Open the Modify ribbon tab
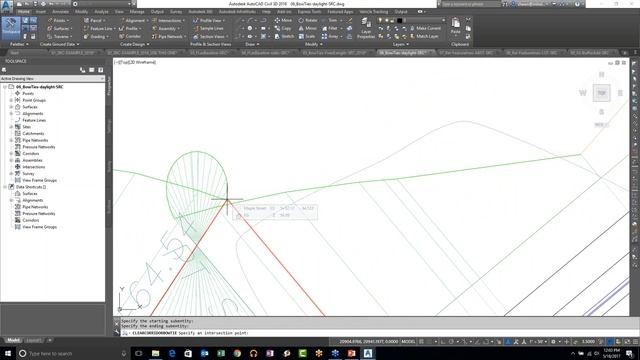The image size is (640, 360). click(81, 12)
